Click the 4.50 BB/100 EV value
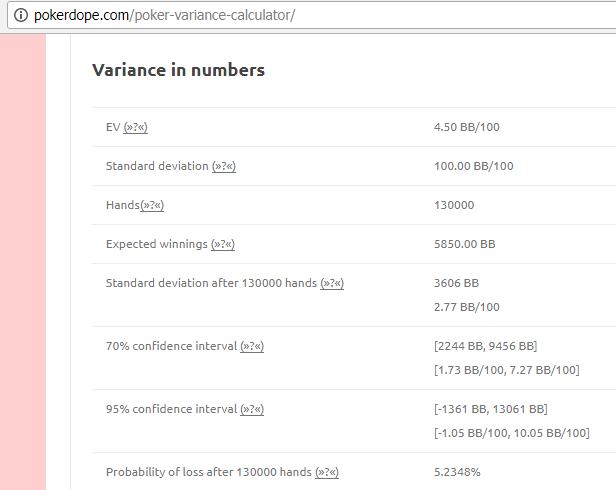The width and height of the screenshot is (616, 490). click(466, 127)
